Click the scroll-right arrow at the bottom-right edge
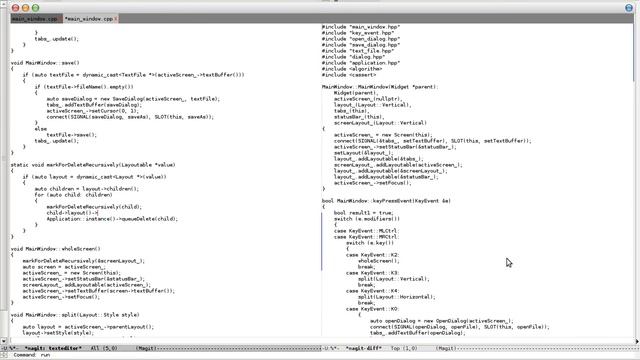 tap(637, 341)
